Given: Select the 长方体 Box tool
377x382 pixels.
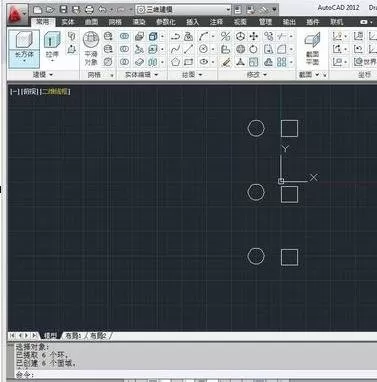Looking at the screenshot, I should point(24,49).
